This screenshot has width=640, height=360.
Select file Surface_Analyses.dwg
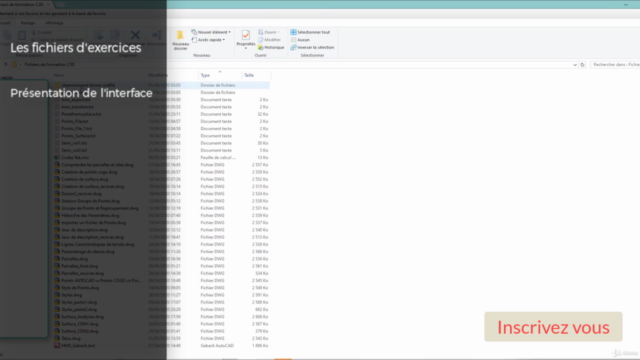click(82, 317)
